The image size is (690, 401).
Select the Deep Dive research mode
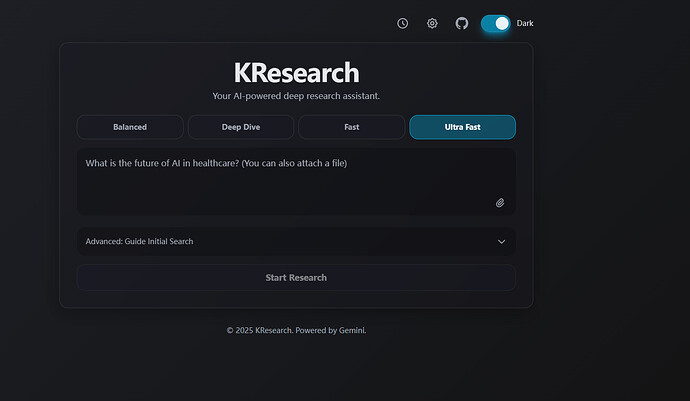241,127
